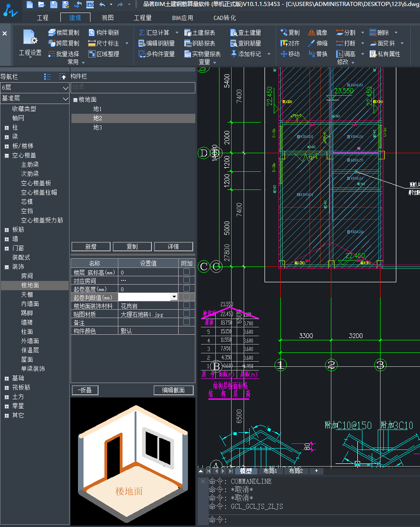Viewport: 420px width, 527px height.
Task: Click the 过滤 filter input field
Action: (133, 87)
